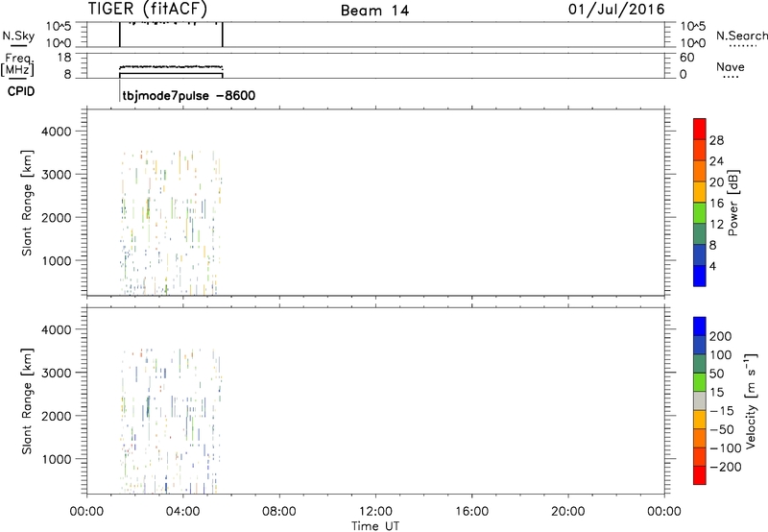Click the scatter data in the power panel
Screen dimensions: 768x532
point(171,223)
